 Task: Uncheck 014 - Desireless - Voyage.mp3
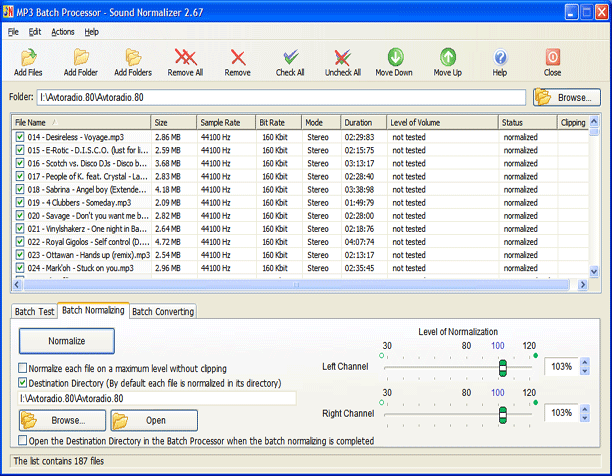pyautogui.click(x=20, y=137)
